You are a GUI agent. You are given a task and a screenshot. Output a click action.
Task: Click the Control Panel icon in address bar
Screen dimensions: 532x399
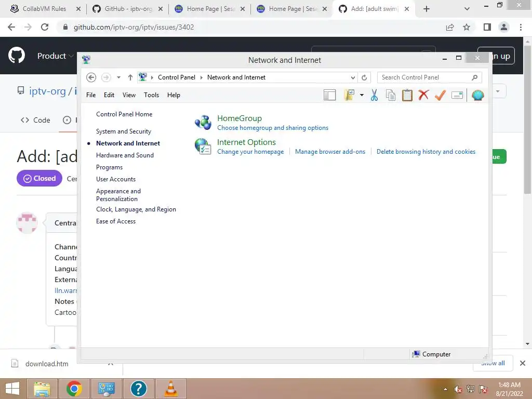click(x=143, y=77)
